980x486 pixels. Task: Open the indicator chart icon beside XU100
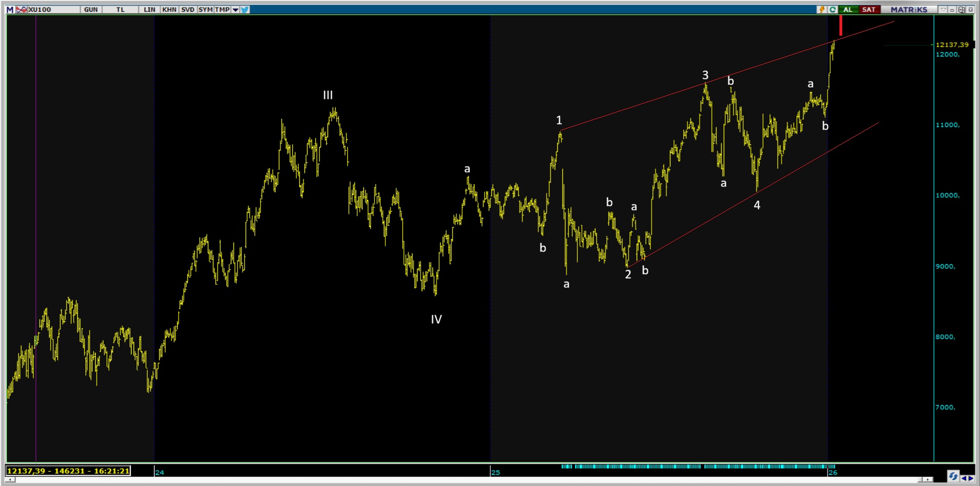pyautogui.click(x=21, y=10)
